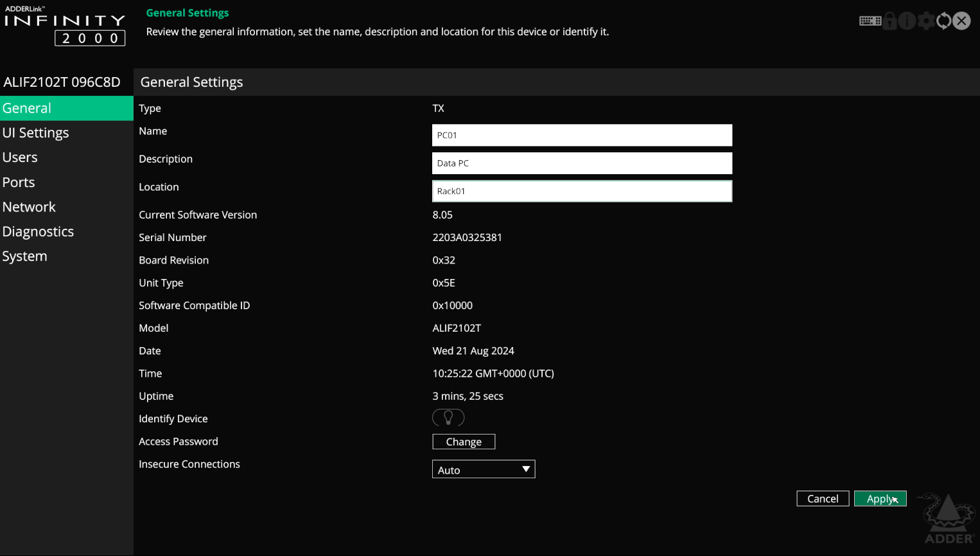Viewport: 980px width, 556px height.
Task: Click the ADDERLink Infinity 2000 logo
Action: coord(65,27)
